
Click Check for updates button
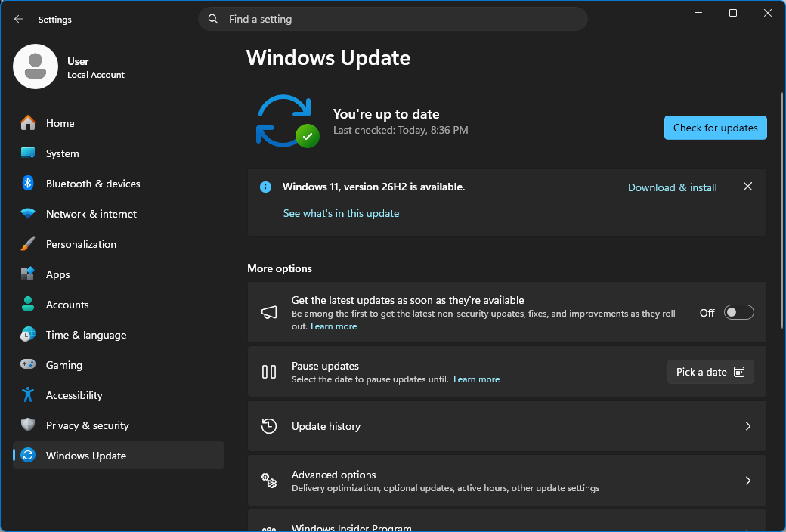pyautogui.click(x=715, y=128)
